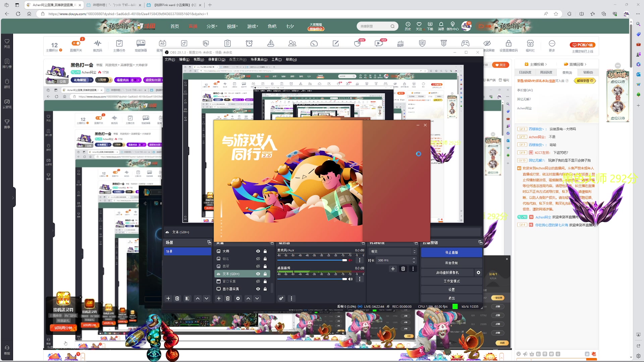Open 高能弹幕 icon in Douyu toolbar

point(141,46)
